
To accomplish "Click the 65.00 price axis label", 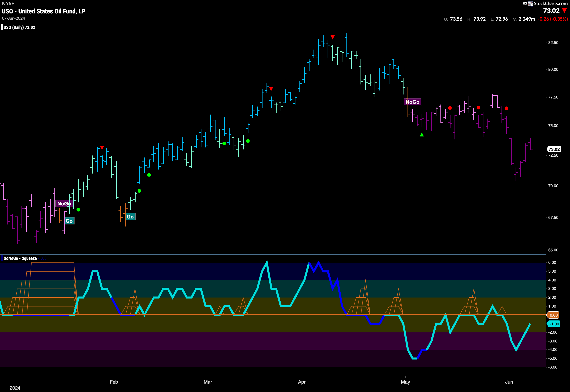I will [x=553, y=250].
